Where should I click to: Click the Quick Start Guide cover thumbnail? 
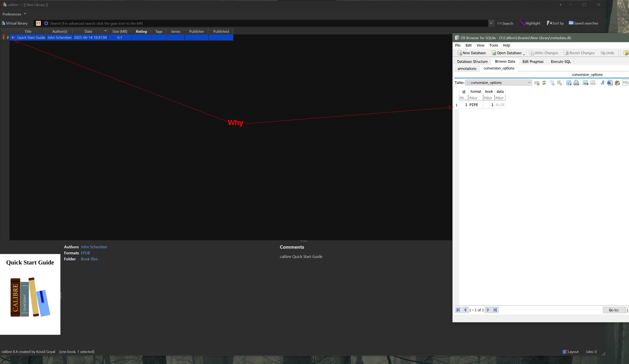click(30, 294)
